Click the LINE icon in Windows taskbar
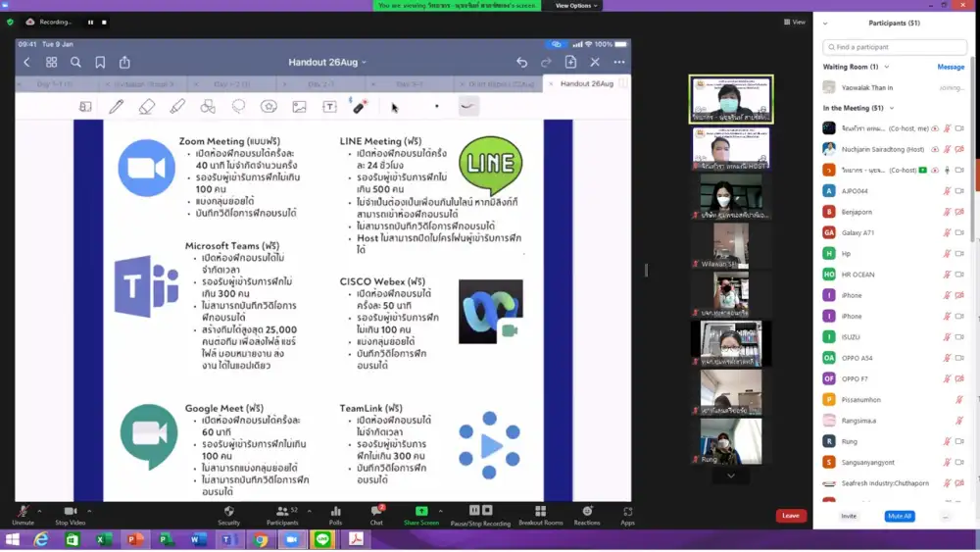The height and width of the screenshot is (552, 980). [x=322, y=539]
